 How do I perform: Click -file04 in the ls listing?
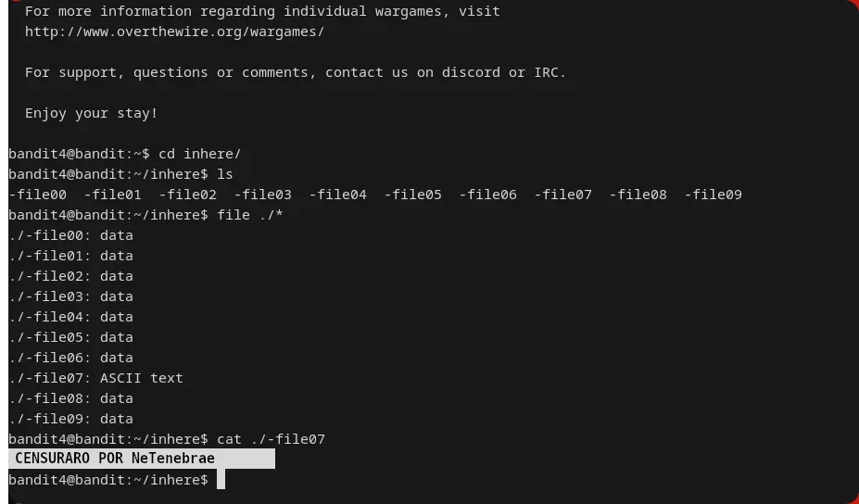(x=337, y=195)
